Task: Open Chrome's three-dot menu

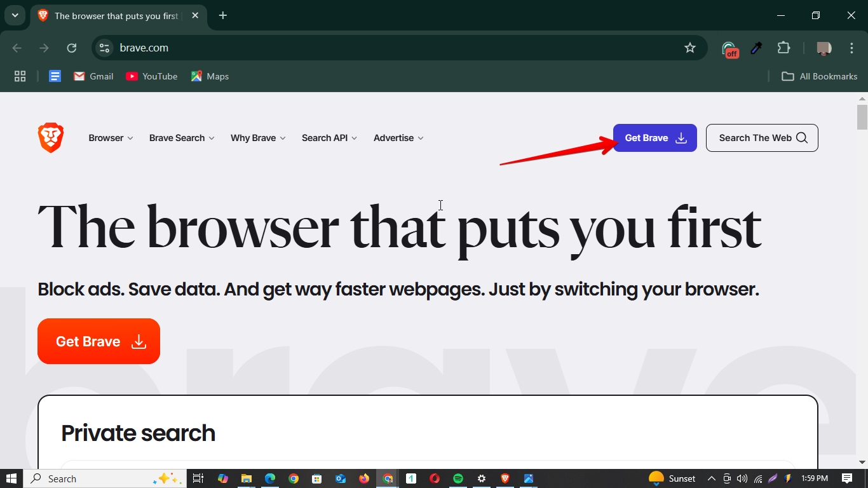Action: (x=851, y=48)
